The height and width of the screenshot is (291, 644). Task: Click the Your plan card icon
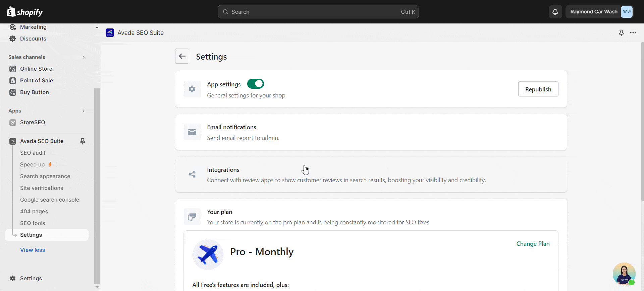click(192, 217)
